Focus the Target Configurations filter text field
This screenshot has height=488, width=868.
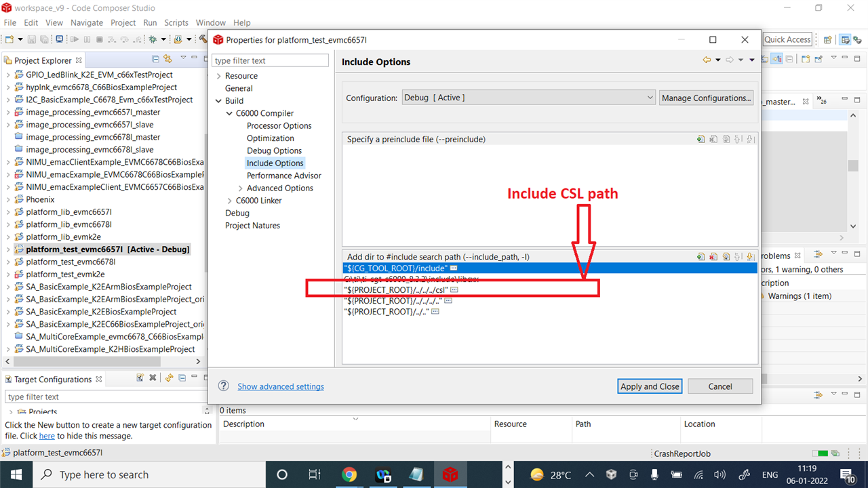[x=107, y=397]
